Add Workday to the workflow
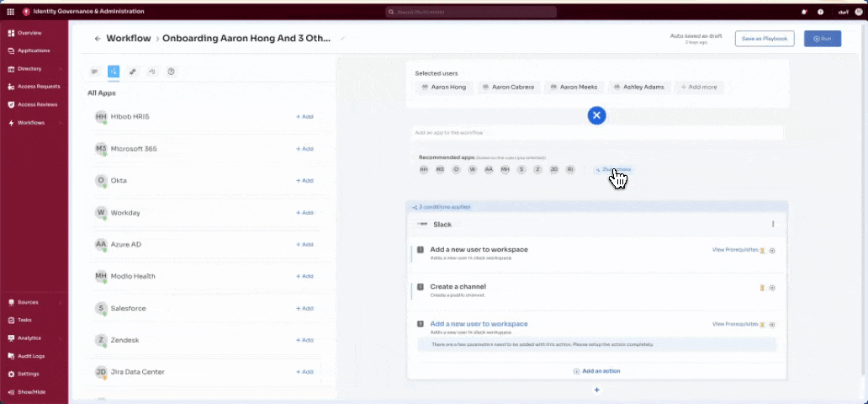This screenshot has height=404, width=868. [x=304, y=213]
